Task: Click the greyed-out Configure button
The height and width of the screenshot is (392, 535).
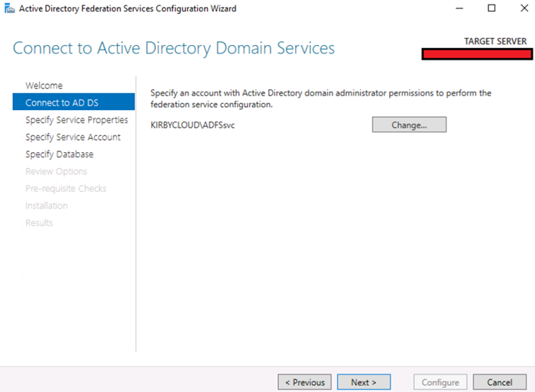Action: pyautogui.click(x=440, y=382)
